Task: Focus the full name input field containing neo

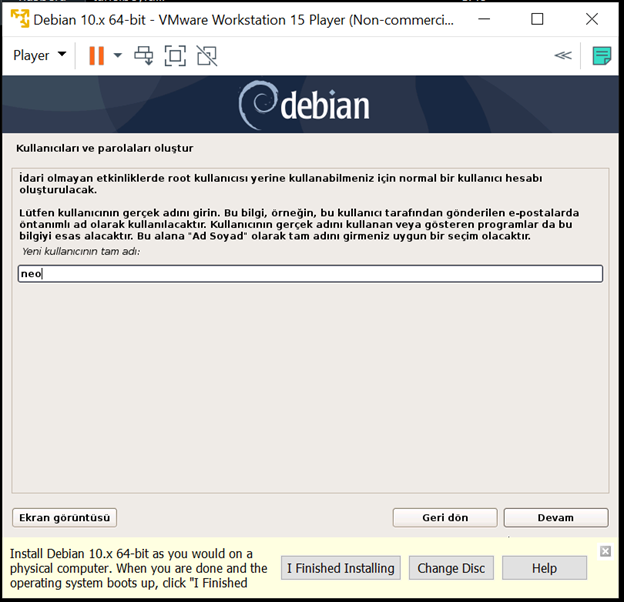Action: click(x=310, y=274)
